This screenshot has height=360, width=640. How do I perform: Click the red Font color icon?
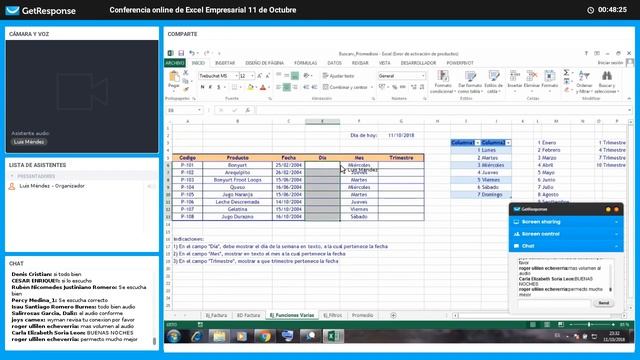coord(263,87)
